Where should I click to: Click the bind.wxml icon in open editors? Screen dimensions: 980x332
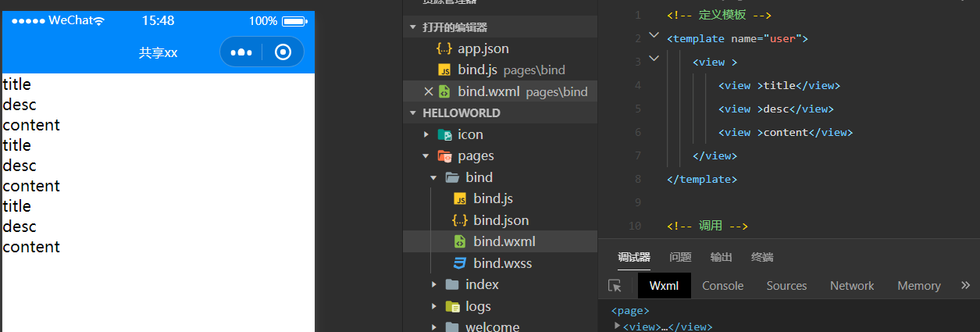444,91
